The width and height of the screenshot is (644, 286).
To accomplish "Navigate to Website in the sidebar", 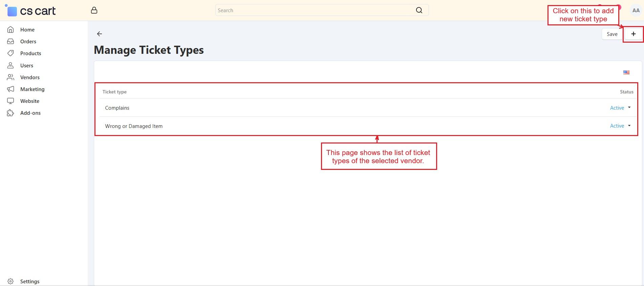I will [29, 101].
